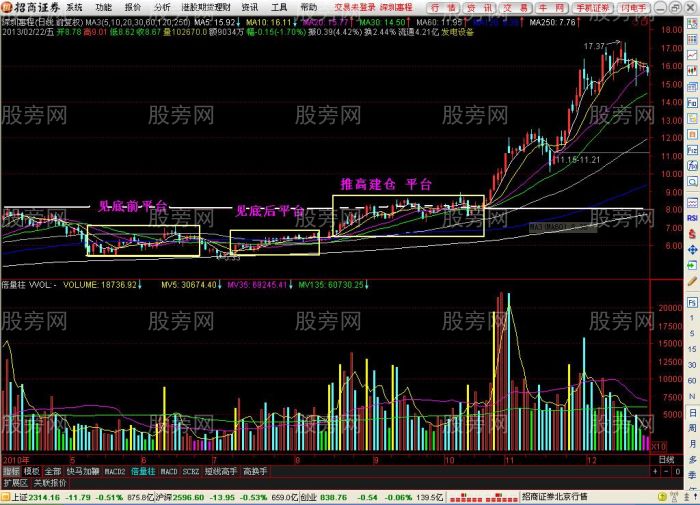Click the 0 reset button near 日线
The image size is (700, 505).
tap(678, 472)
